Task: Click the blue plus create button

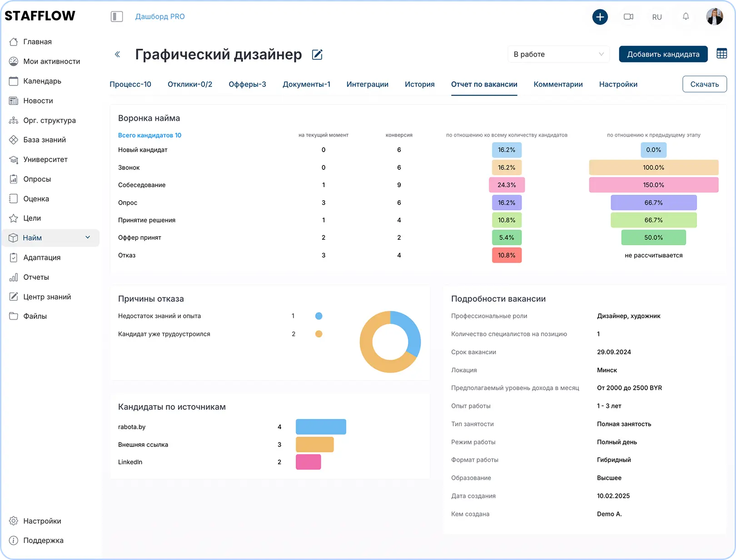Action: click(600, 17)
